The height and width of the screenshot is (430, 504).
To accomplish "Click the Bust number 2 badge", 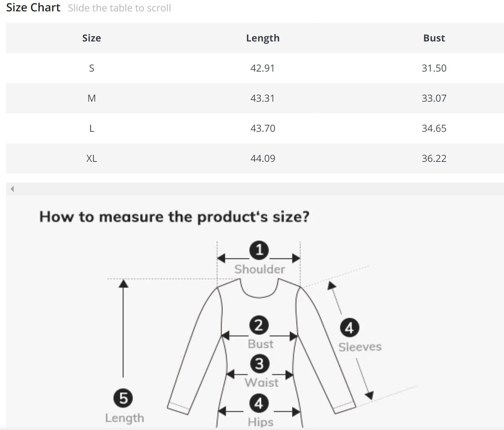I will tap(259, 325).
